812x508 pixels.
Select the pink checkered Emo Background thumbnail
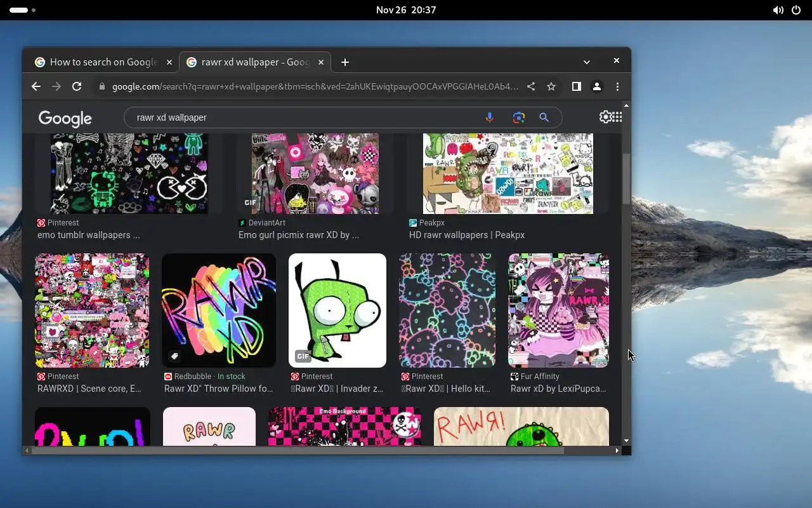[x=344, y=426]
